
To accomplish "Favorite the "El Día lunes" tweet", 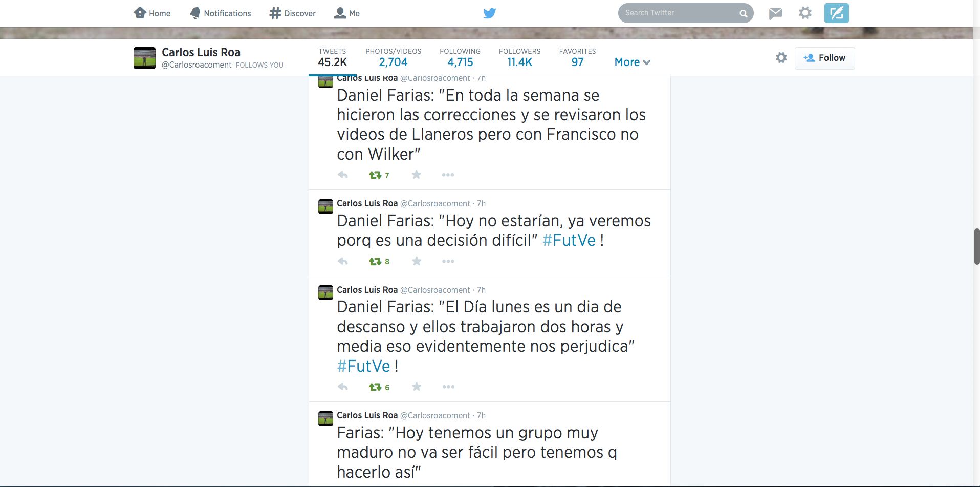I will [417, 387].
